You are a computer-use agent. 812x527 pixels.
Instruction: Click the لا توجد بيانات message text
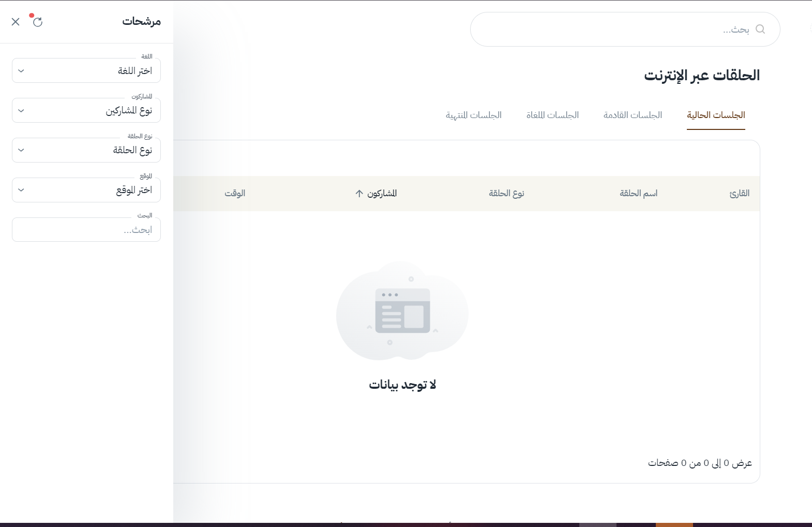click(x=402, y=385)
